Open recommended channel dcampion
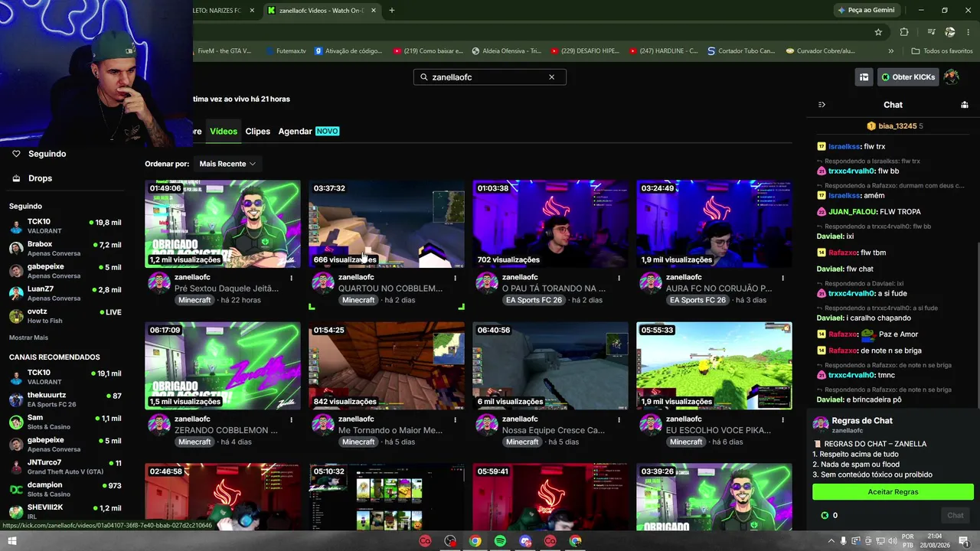980x551 pixels. pos(65,489)
